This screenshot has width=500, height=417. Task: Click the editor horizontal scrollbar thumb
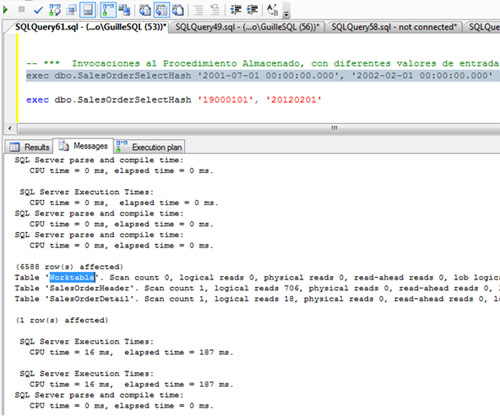[x=259, y=128]
